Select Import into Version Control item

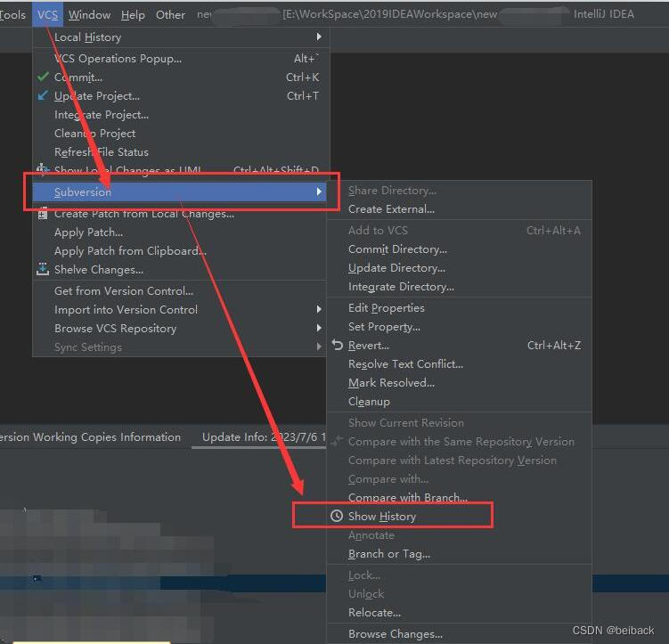pos(179,310)
